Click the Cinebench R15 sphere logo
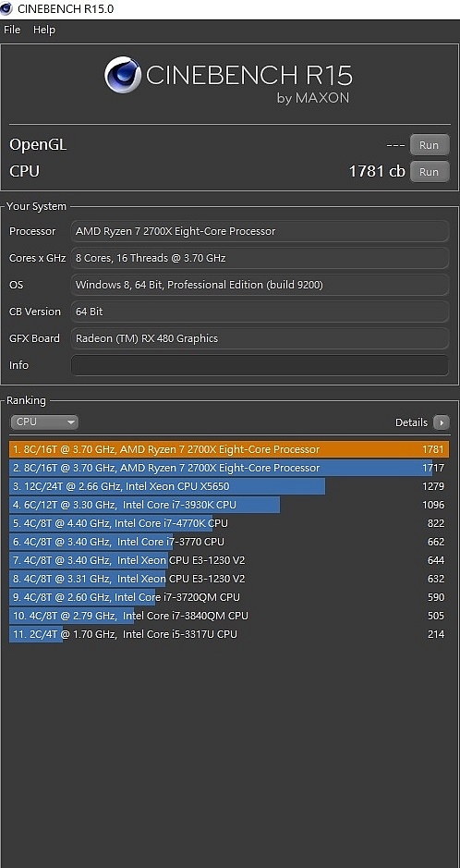460x868 pixels. 122,75
